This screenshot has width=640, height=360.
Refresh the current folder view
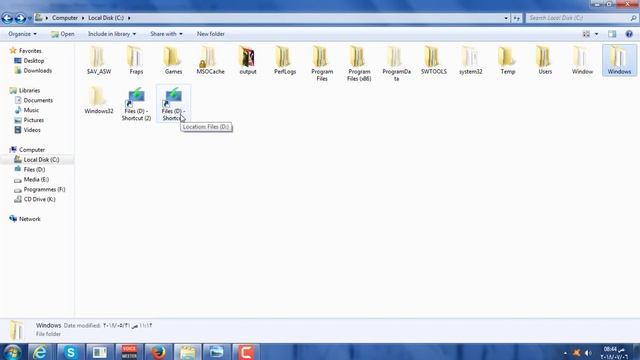coord(517,18)
